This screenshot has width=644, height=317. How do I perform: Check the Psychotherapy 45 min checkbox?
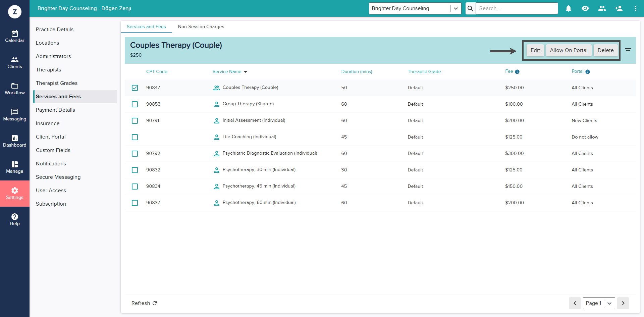point(135,187)
